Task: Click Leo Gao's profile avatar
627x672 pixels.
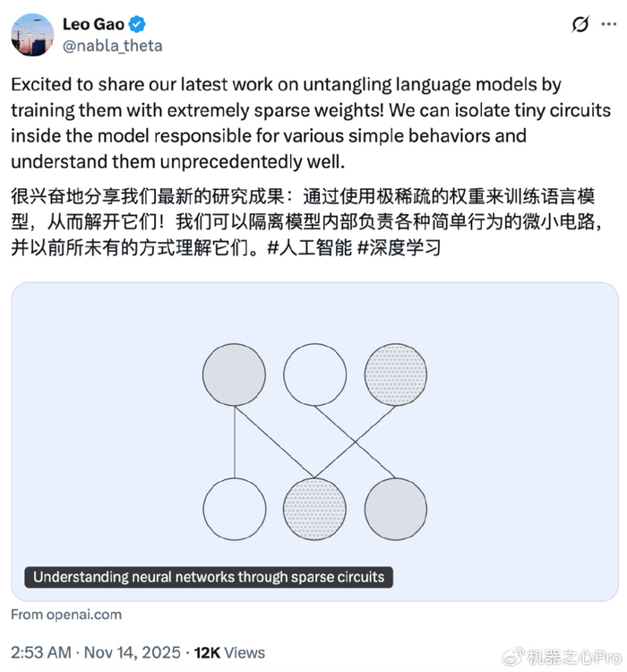Action: 32,34
